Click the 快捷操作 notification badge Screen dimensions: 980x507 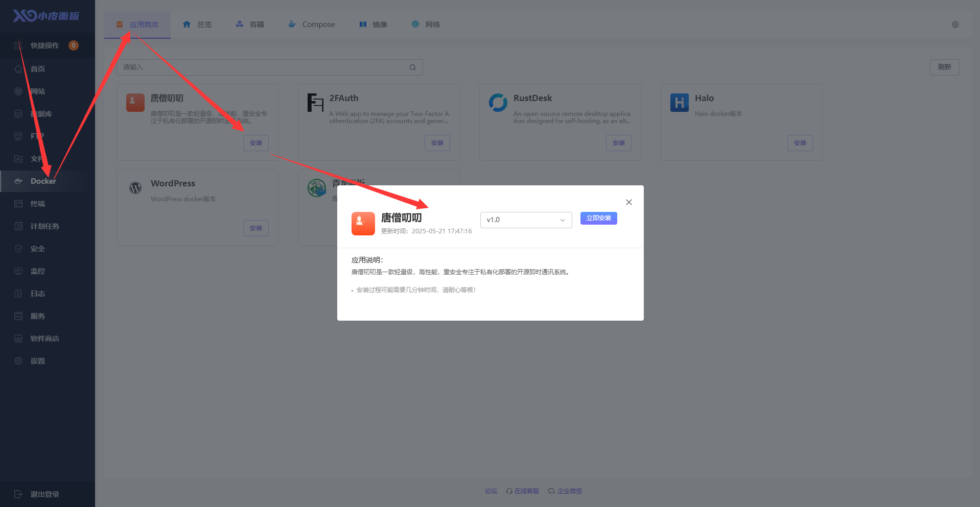(74, 45)
